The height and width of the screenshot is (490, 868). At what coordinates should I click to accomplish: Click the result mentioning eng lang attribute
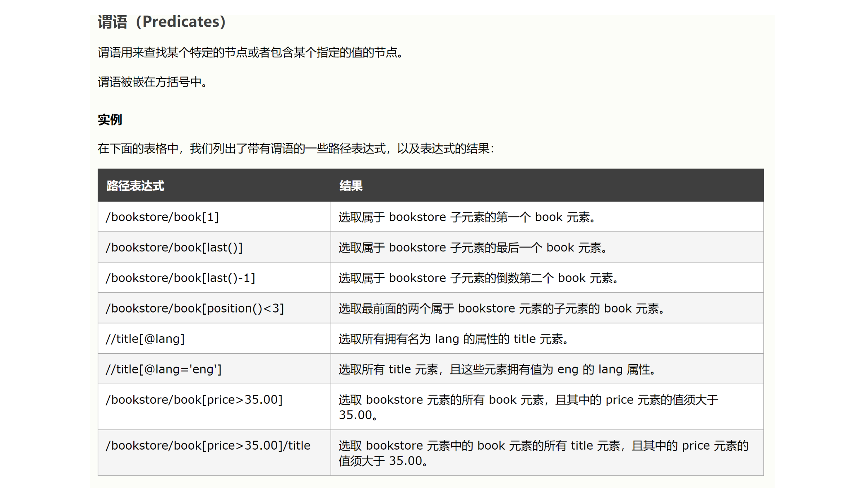point(497,369)
